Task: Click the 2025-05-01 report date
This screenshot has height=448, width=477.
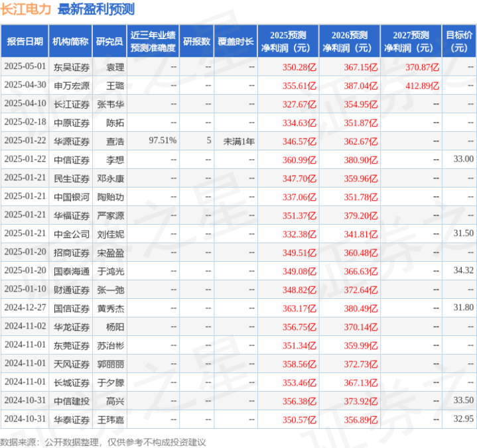Action: pos(25,66)
